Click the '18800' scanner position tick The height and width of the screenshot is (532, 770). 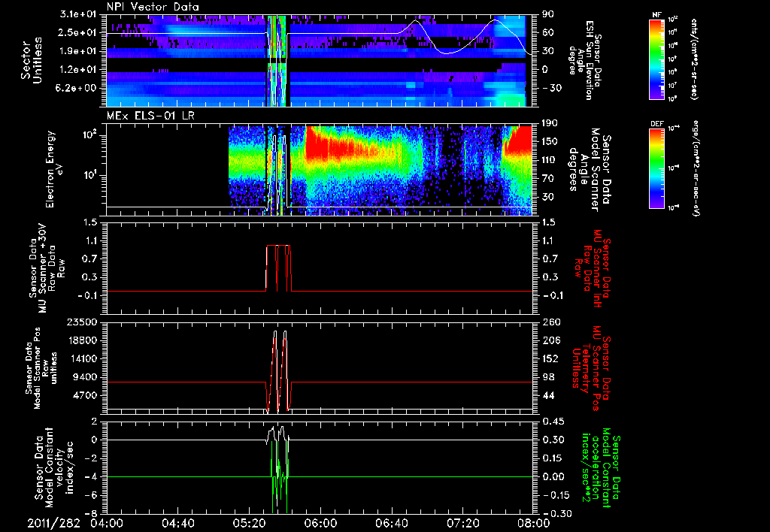coord(84,340)
